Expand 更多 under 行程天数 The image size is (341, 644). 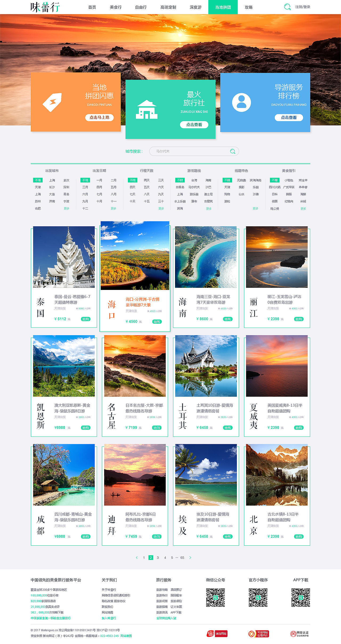(161, 208)
